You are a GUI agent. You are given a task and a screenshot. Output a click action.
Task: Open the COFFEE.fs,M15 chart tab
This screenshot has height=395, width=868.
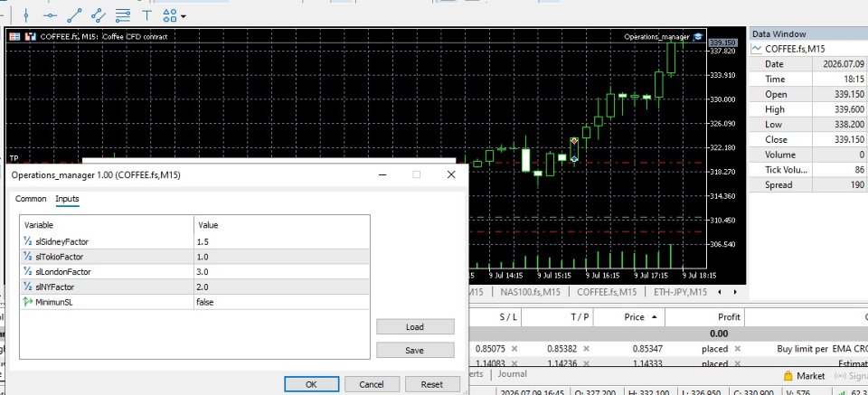pos(607,292)
